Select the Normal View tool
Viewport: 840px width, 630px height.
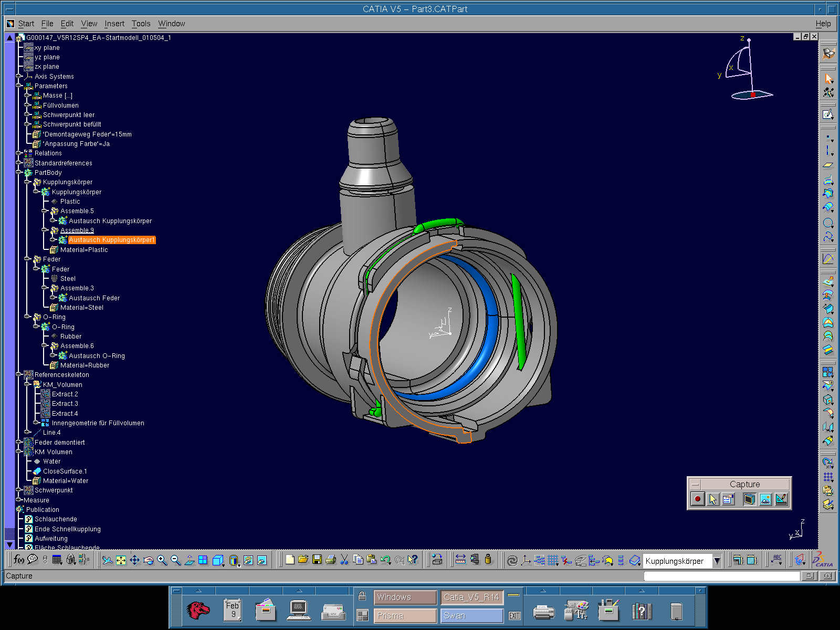click(x=189, y=560)
